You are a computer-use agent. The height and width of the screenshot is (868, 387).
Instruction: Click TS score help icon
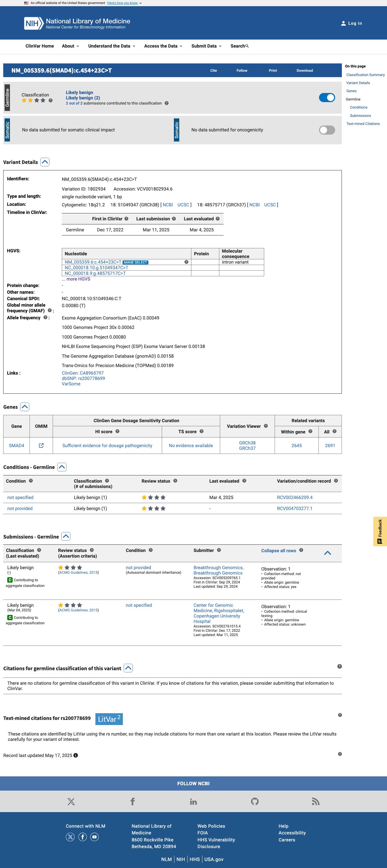(x=202, y=431)
